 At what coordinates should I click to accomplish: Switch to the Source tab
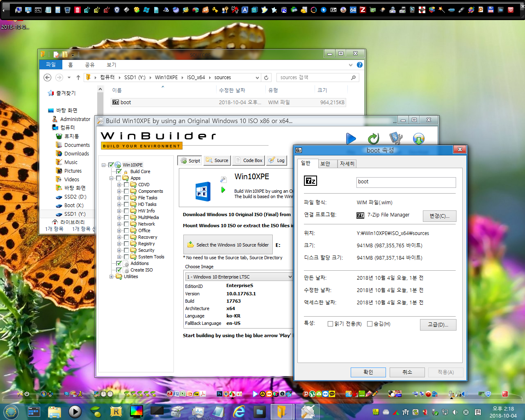[217, 160]
